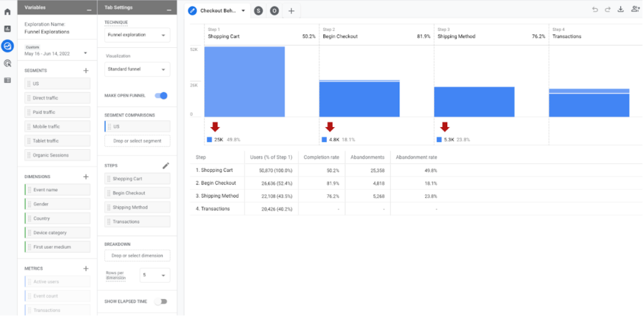The width and height of the screenshot is (644, 319).
Task: Click the Abandonment rate column header
Action: click(x=416, y=157)
